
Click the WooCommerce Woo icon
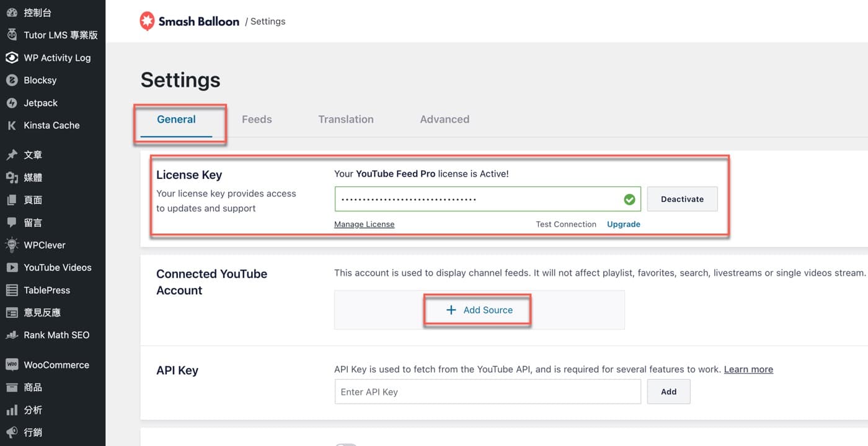(12, 365)
